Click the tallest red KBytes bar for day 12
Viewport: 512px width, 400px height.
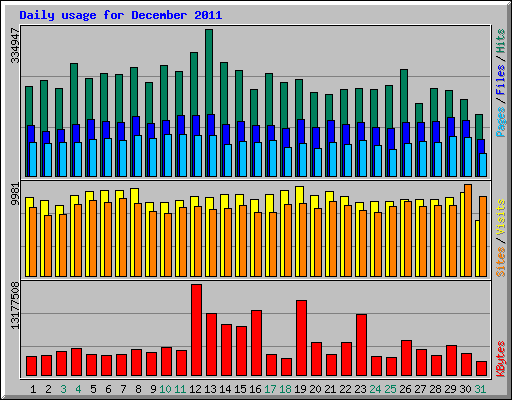(x=196, y=330)
